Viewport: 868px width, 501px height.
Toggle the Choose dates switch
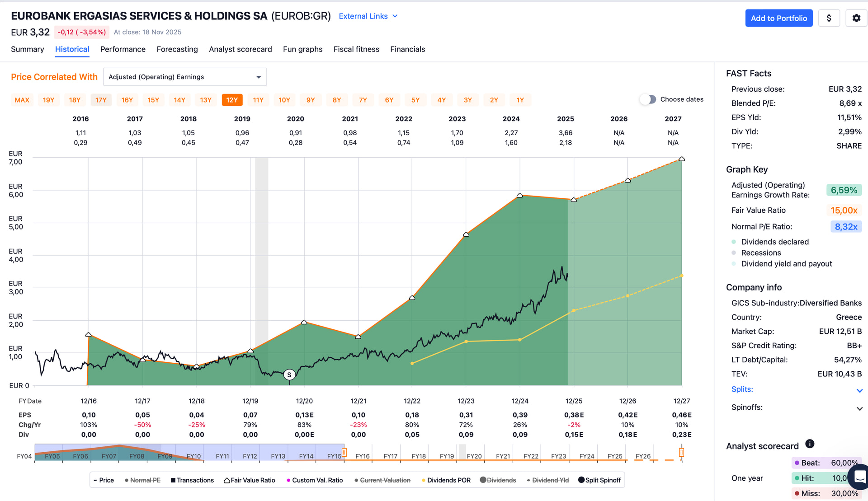click(648, 99)
